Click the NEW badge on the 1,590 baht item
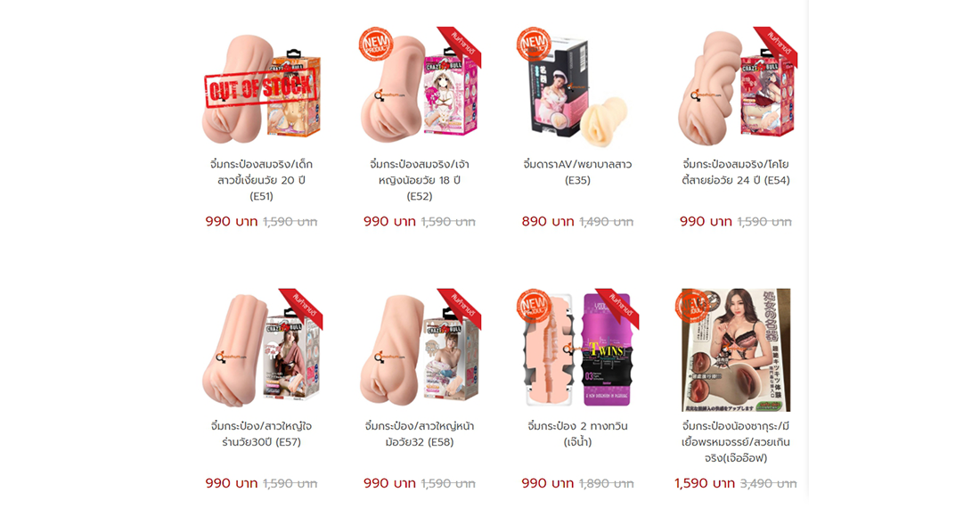 [691, 306]
